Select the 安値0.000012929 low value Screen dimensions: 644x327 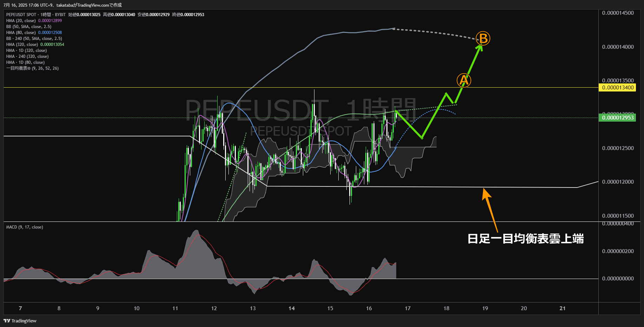point(153,15)
